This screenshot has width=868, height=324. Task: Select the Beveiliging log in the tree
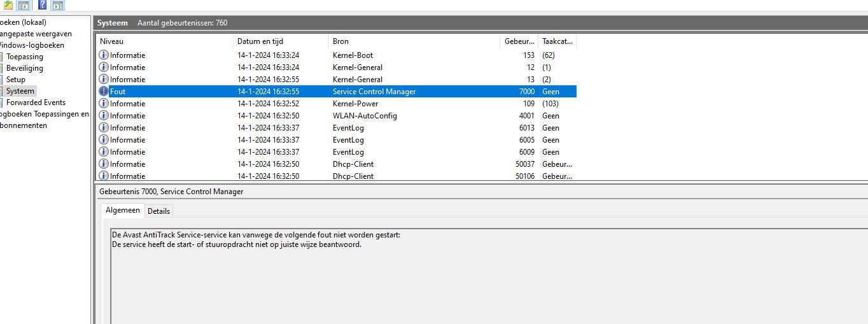click(x=25, y=68)
